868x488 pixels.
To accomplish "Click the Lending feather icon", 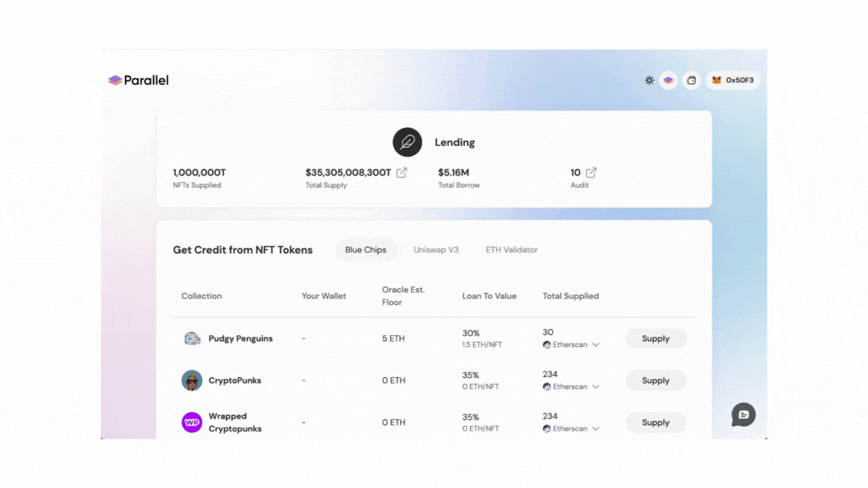I will point(407,142).
